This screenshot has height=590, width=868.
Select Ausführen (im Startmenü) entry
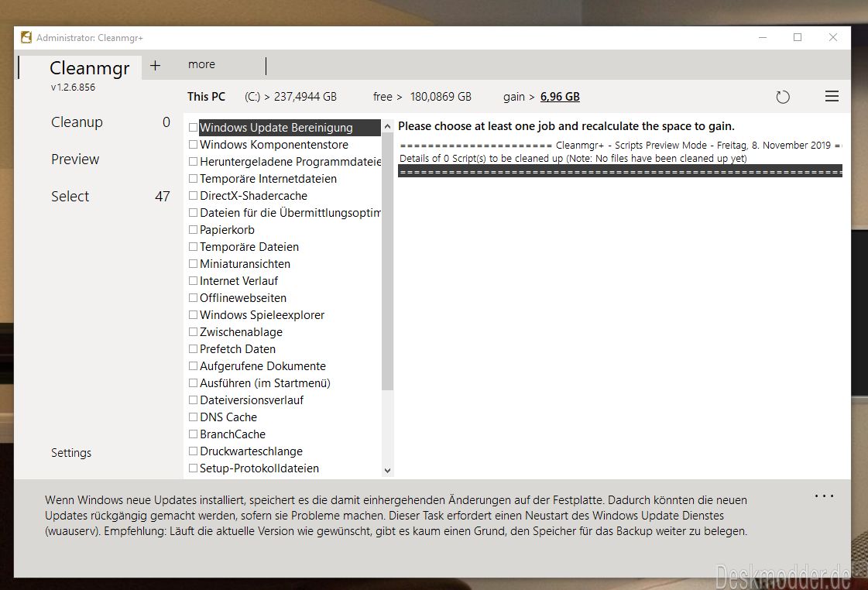tap(265, 383)
